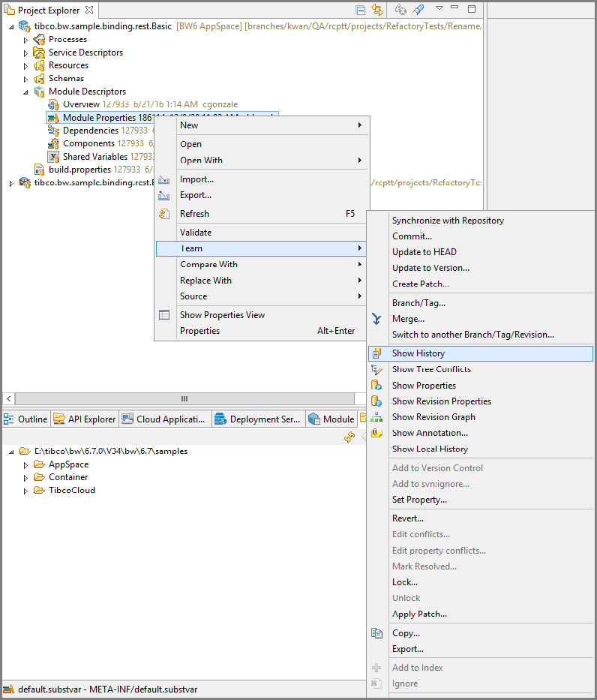Select Shared Variables tree item
This screenshot has width=597, height=700.
click(x=96, y=157)
